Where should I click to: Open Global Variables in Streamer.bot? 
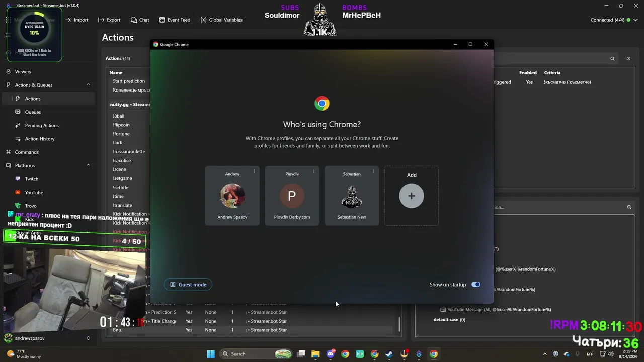pyautogui.click(x=221, y=20)
